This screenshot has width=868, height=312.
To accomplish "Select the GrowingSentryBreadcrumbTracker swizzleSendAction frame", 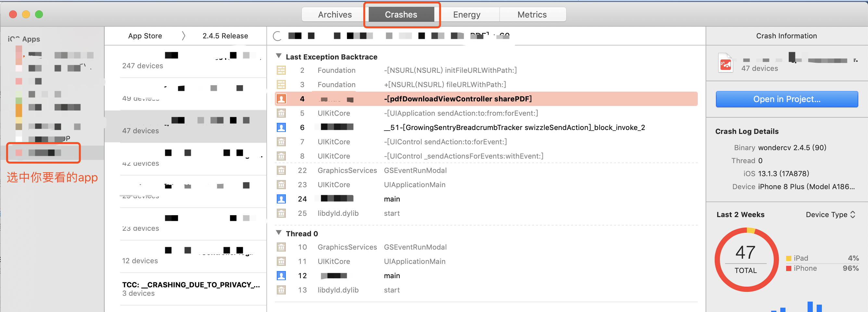I will (x=486, y=127).
